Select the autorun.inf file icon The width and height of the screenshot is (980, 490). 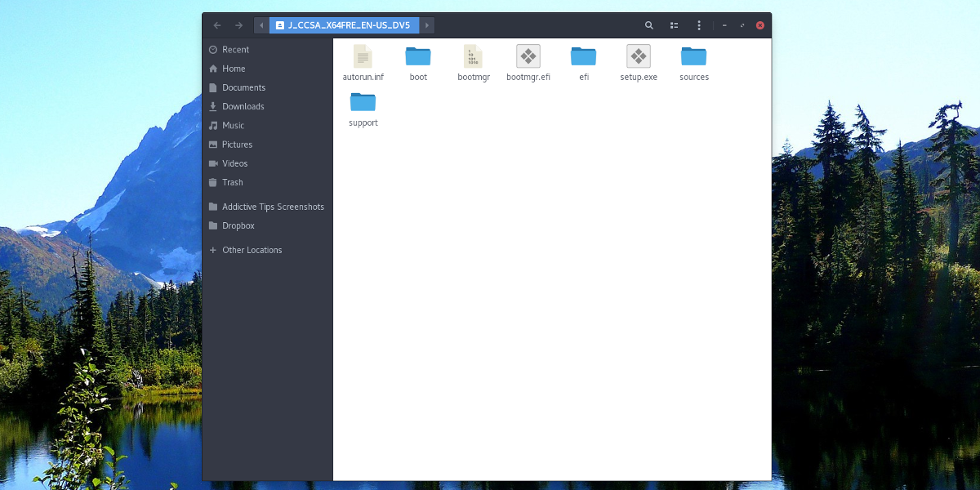coord(363,56)
